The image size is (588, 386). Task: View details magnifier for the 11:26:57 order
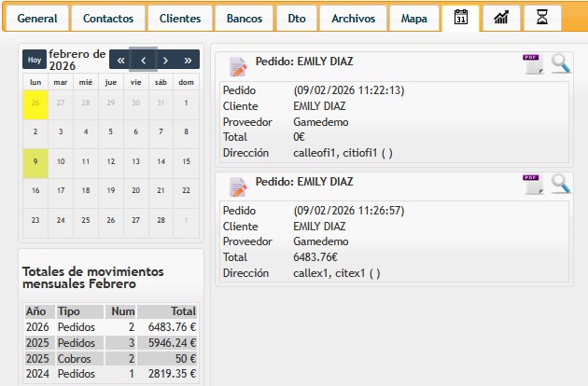coord(561,184)
